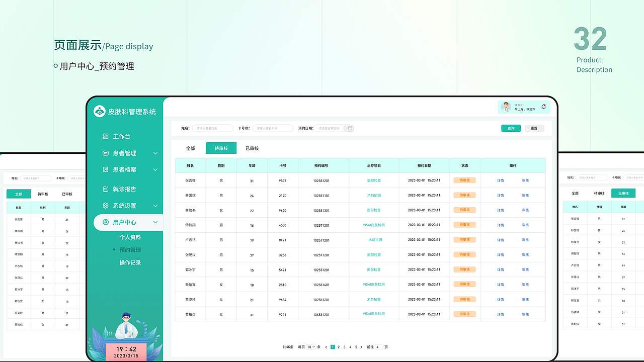Screen dimensions: 644x362
Task: Click the 患者管理 sidebar icon
Action: [x=106, y=153]
